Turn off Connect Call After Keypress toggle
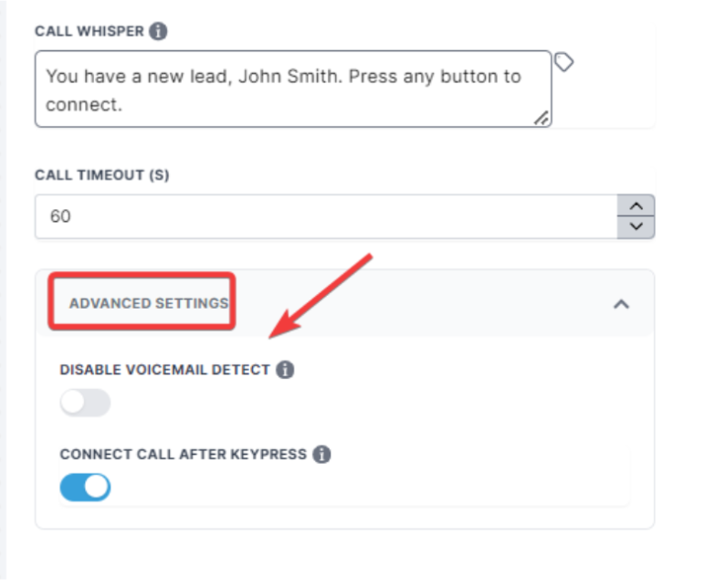This screenshot has height=588, width=725. coord(85,487)
